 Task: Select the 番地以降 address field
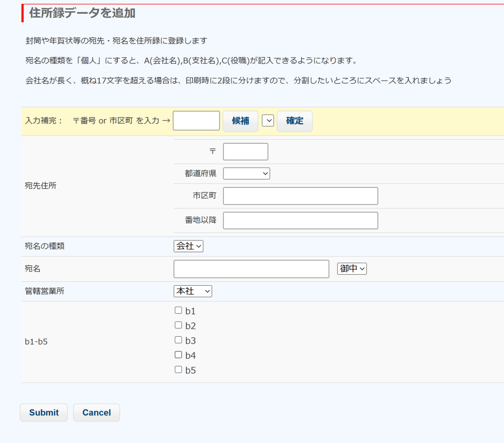(300, 220)
